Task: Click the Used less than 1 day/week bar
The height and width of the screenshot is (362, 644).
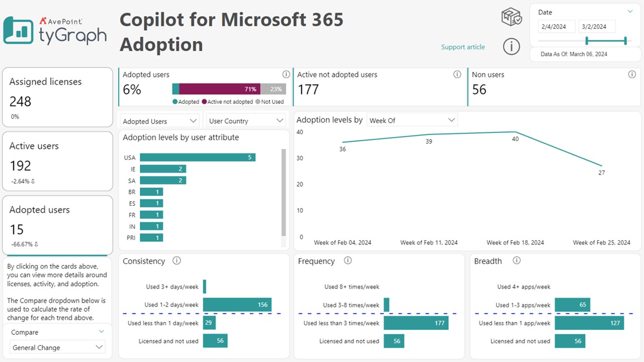Action: [209, 323]
